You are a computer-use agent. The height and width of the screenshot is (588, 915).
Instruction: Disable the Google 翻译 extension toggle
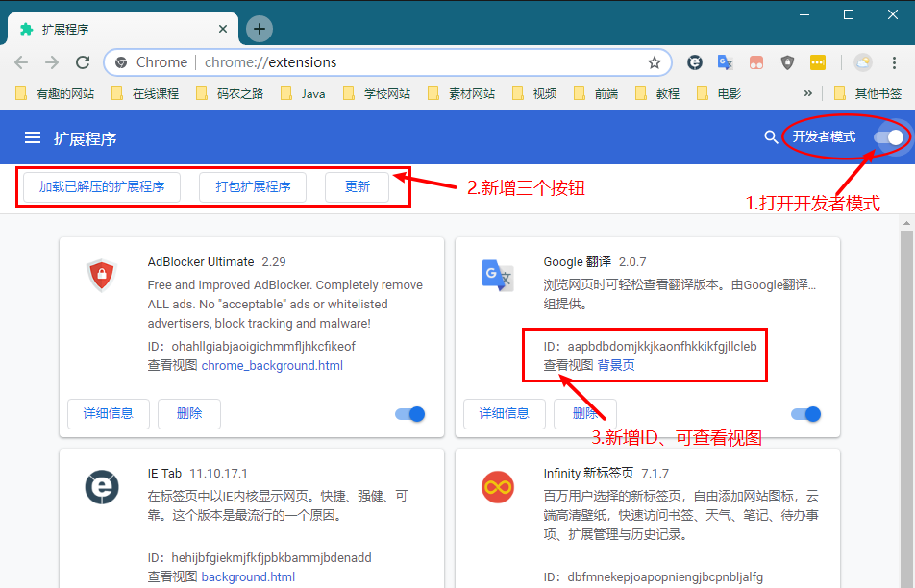tap(805, 414)
